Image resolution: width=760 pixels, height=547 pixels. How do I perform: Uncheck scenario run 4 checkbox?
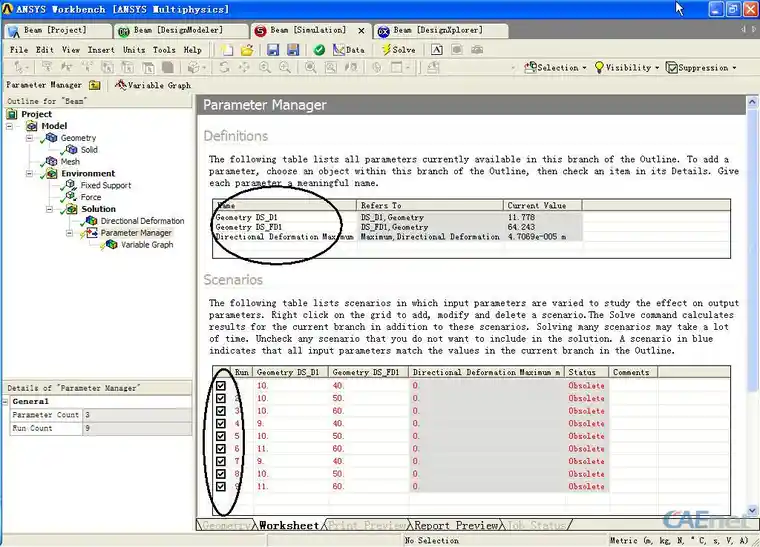coord(221,423)
